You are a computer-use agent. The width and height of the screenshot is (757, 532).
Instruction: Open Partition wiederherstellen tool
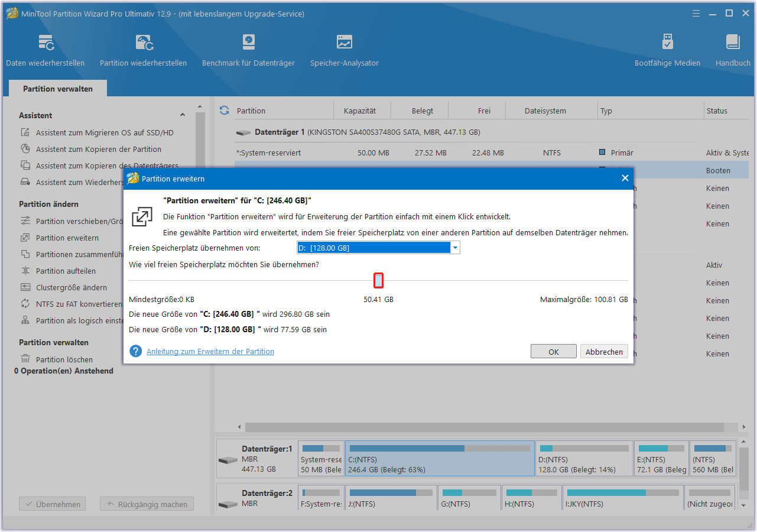click(143, 50)
